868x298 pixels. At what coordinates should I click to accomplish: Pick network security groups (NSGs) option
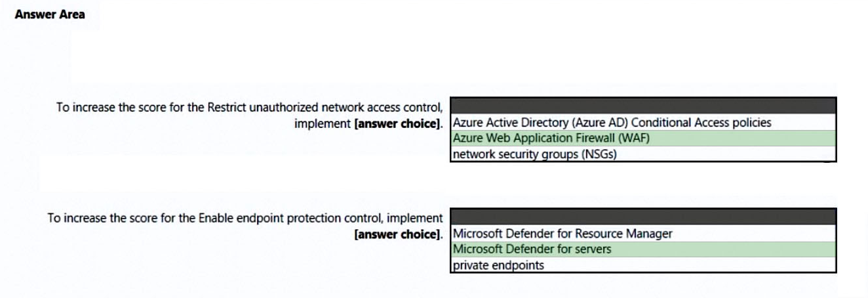click(x=535, y=155)
